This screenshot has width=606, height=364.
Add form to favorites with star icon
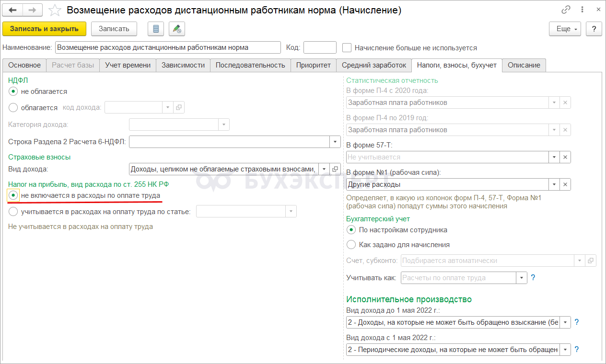click(x=55, y=10)
